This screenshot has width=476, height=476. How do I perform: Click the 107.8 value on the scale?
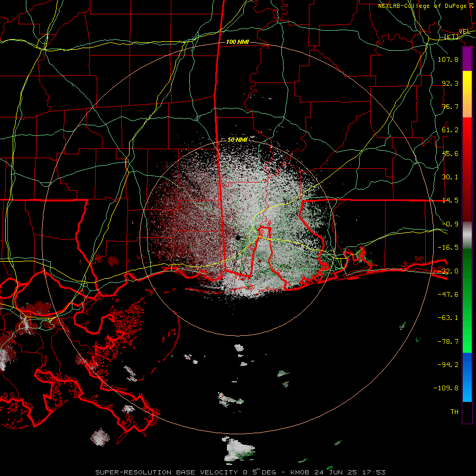(x=448, y=59)
